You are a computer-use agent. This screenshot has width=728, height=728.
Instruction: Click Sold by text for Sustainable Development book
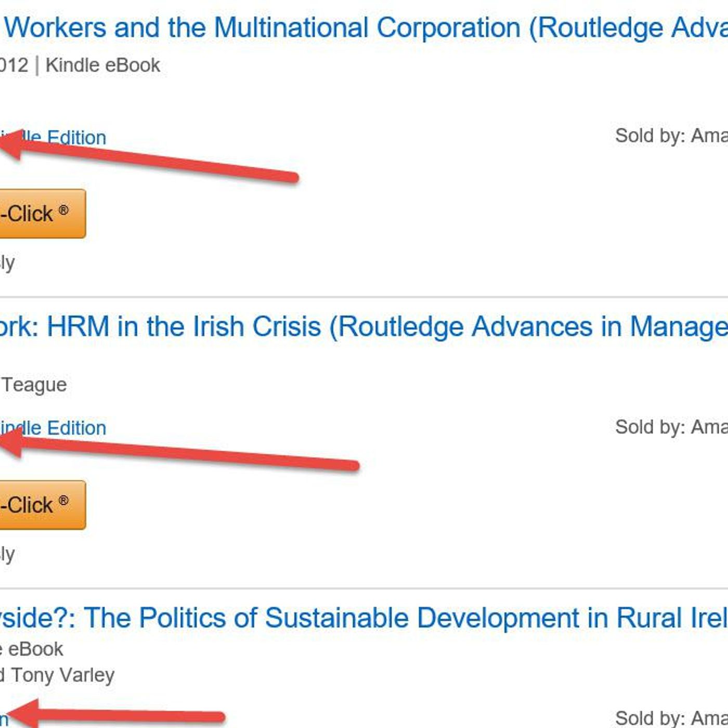coord(671,718)
